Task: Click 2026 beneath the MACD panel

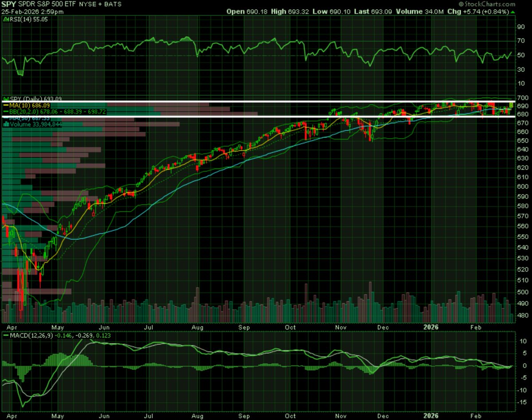Action: (431, 416)
